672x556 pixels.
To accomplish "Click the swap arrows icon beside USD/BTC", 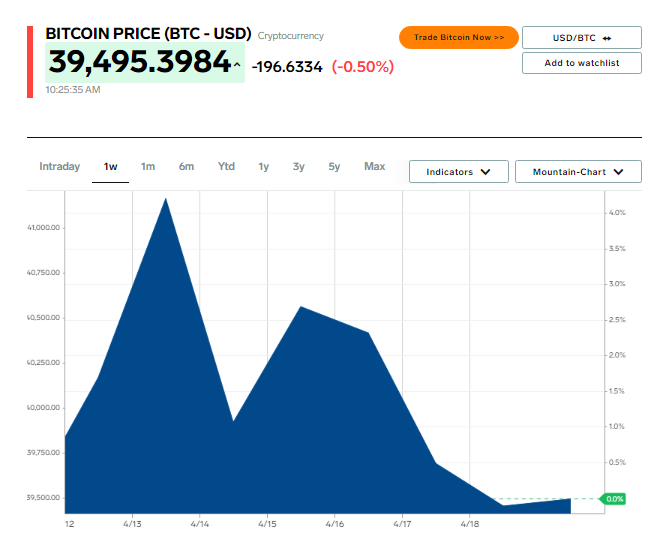I will coord(606,39).
